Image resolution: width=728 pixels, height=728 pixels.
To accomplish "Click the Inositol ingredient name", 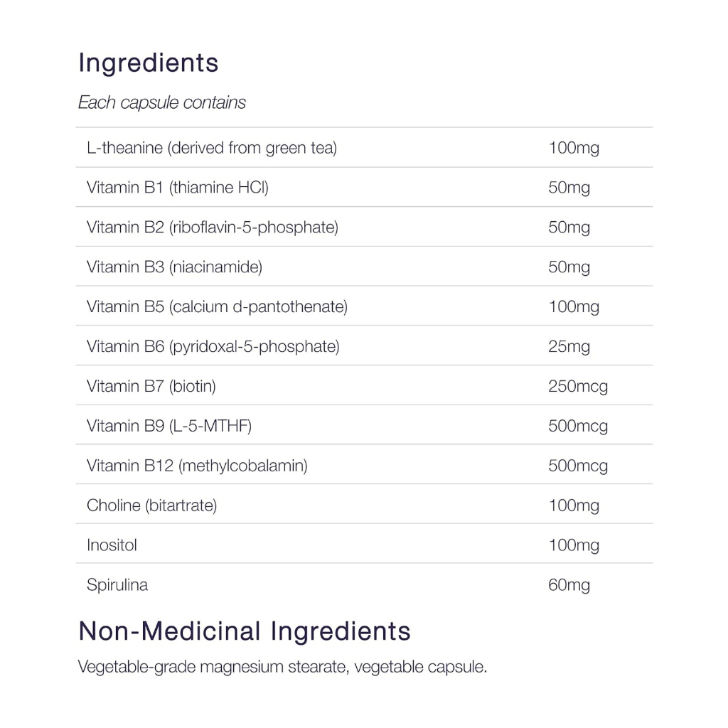I will 112,545.
